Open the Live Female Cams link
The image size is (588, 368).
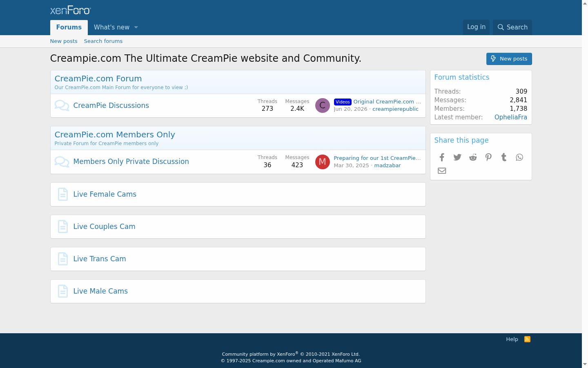click(105, 194)
